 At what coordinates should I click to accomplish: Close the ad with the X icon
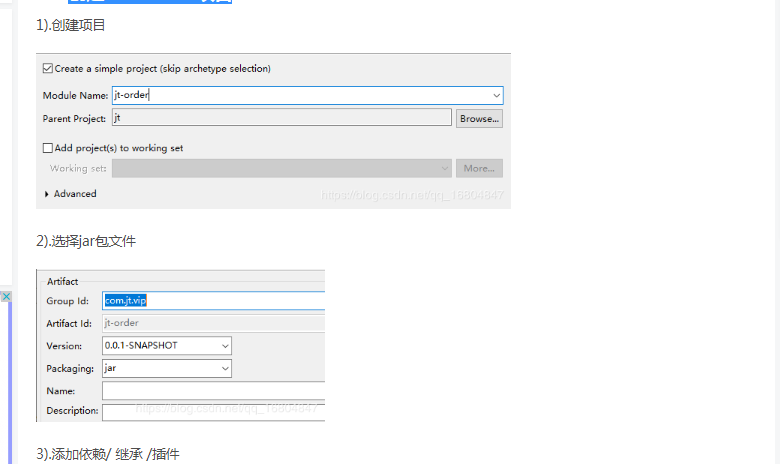click(x=6, y=296)
